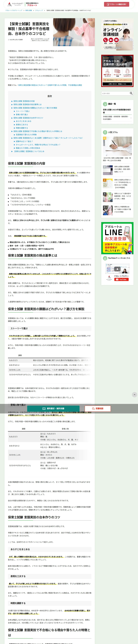This screenshot has height=644, width=138.
Task: Click the scroll-to-top round arrow button
Action: click(134, 395)
